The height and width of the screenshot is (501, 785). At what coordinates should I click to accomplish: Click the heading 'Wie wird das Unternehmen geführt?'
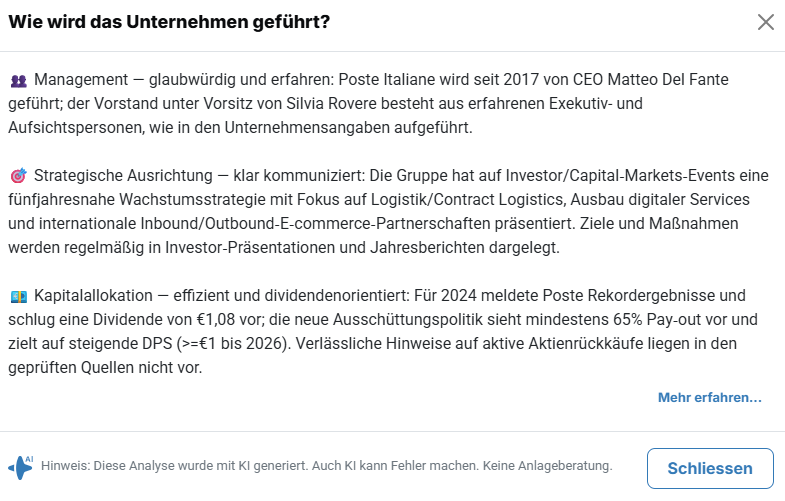coord(170,22)
